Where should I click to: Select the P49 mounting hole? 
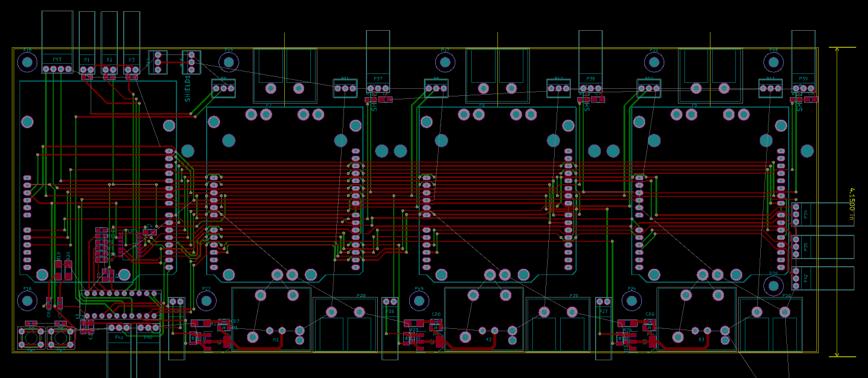coord(419,301)
